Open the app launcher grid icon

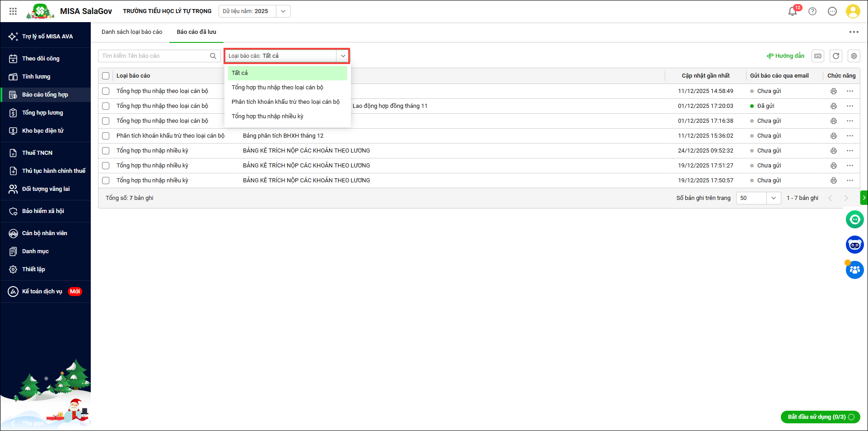click(13, 11)
